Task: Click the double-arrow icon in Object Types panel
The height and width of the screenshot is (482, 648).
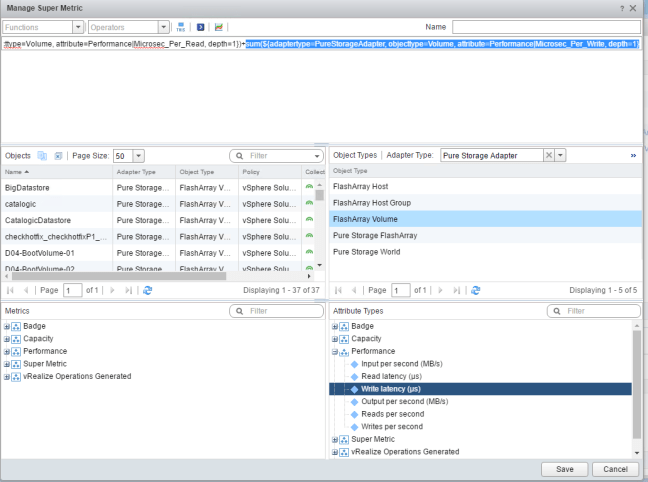Action: click(x=632, y=156)
